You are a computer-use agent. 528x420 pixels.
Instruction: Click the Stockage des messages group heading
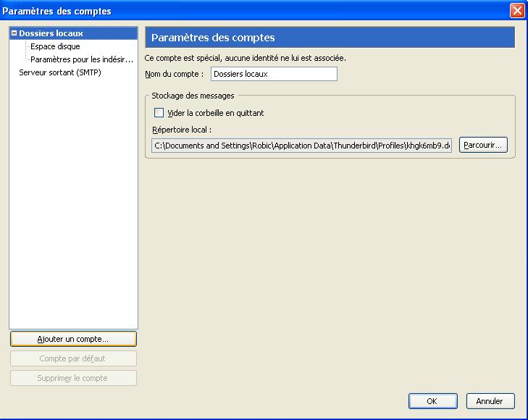point(193,96)
